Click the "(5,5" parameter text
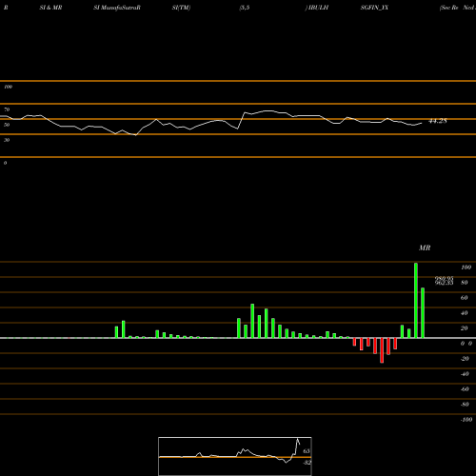Screen dimensions: 476x476 [x=245, y=8]
